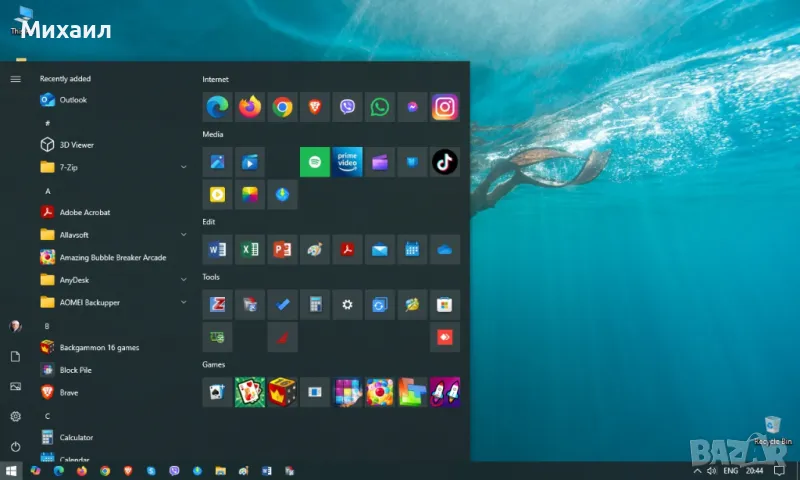Select Adobe Acrobat in the app list
The height and width of the screenshot is (480, 800).
point(84,212)
